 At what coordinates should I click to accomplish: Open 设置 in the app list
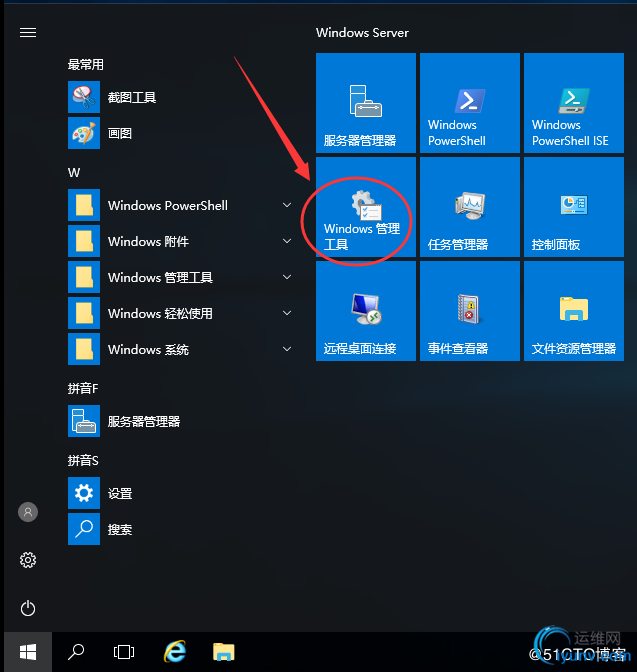tap(180, 493)
